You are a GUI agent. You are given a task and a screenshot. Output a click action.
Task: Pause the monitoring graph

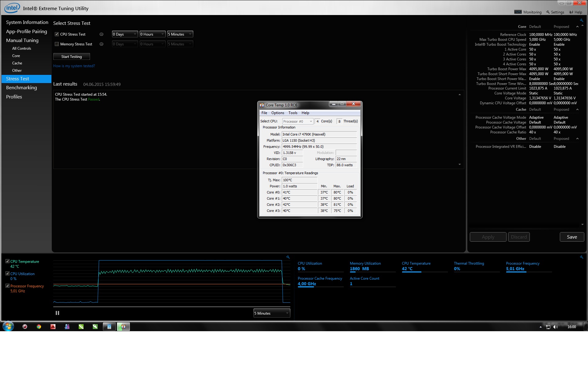click(x=57, y=313)
